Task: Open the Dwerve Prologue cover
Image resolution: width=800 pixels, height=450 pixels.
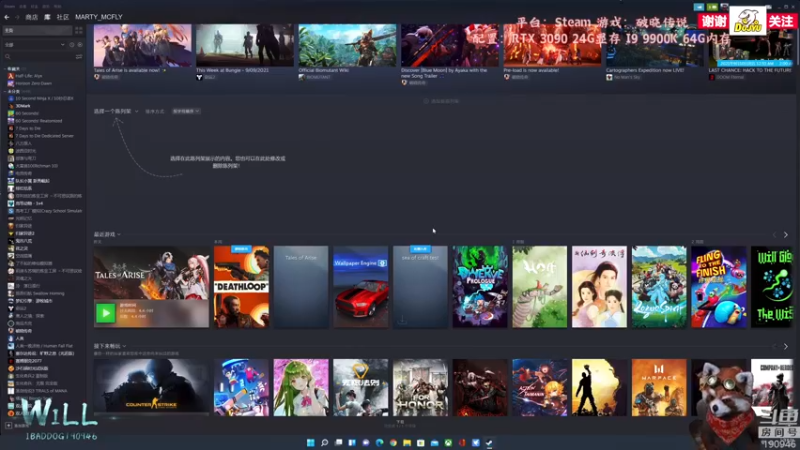Action: tap(480, 287)
